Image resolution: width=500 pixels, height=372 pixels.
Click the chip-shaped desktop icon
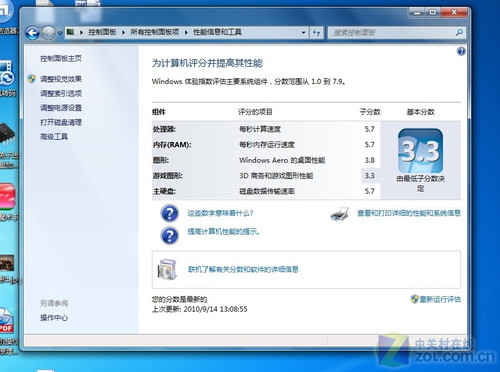pyautogui.click(x=7, y=134)
